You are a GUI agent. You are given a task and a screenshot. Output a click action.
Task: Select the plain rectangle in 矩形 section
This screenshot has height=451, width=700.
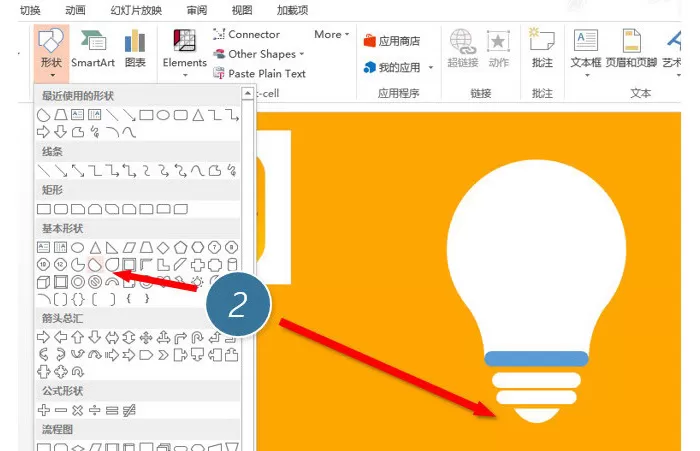(44, 209)
